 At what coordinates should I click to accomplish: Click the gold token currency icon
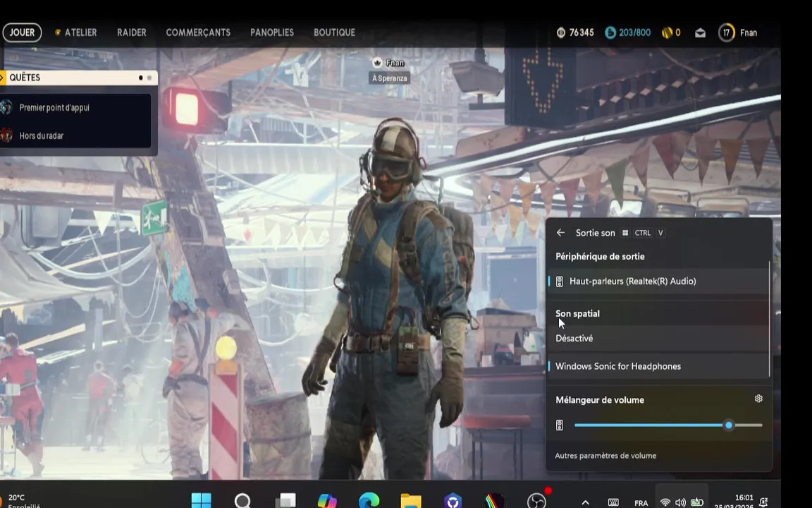667,32
